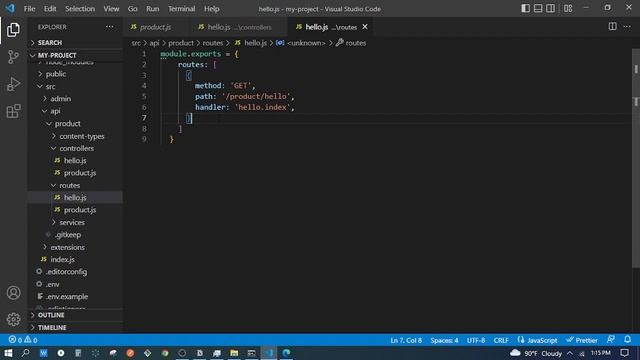Viewport: 640px width, 360px height.
Task: Open taskbar search magnifier
Action: tap(25, 353)
